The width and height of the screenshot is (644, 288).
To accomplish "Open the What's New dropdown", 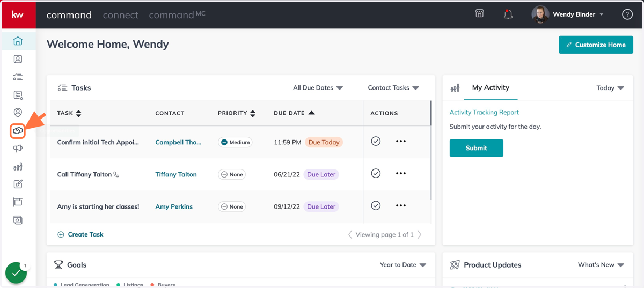I will coord(601,265).
